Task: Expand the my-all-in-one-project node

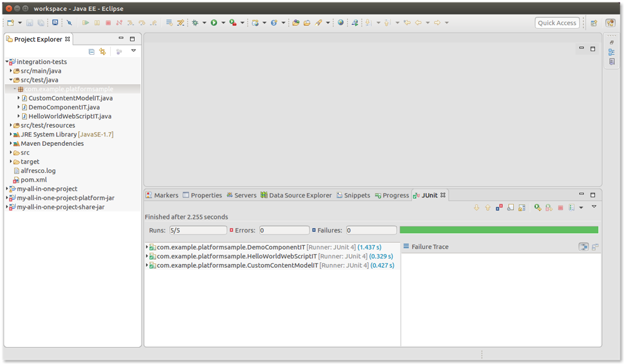Action: (x=7, y=189)
